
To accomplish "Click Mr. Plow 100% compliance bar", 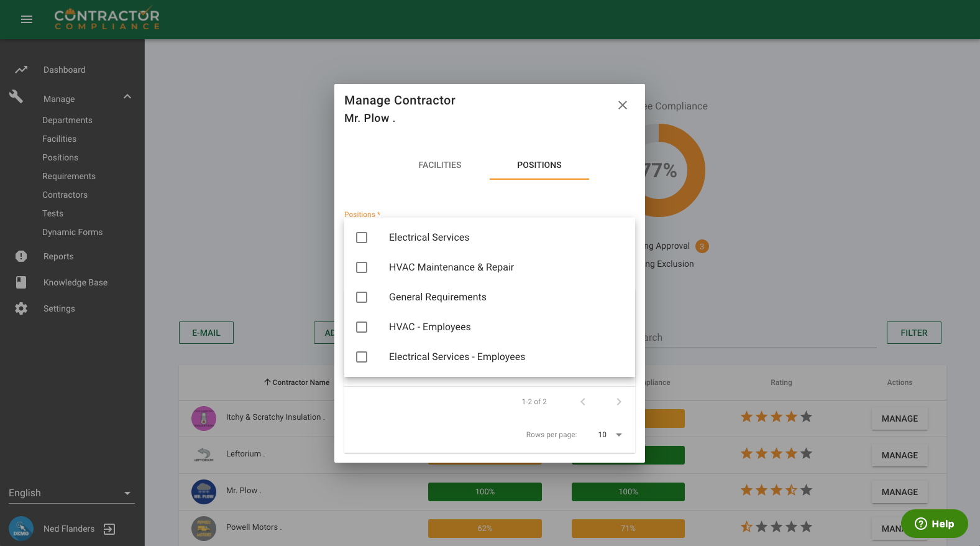I will pos(485,492).
